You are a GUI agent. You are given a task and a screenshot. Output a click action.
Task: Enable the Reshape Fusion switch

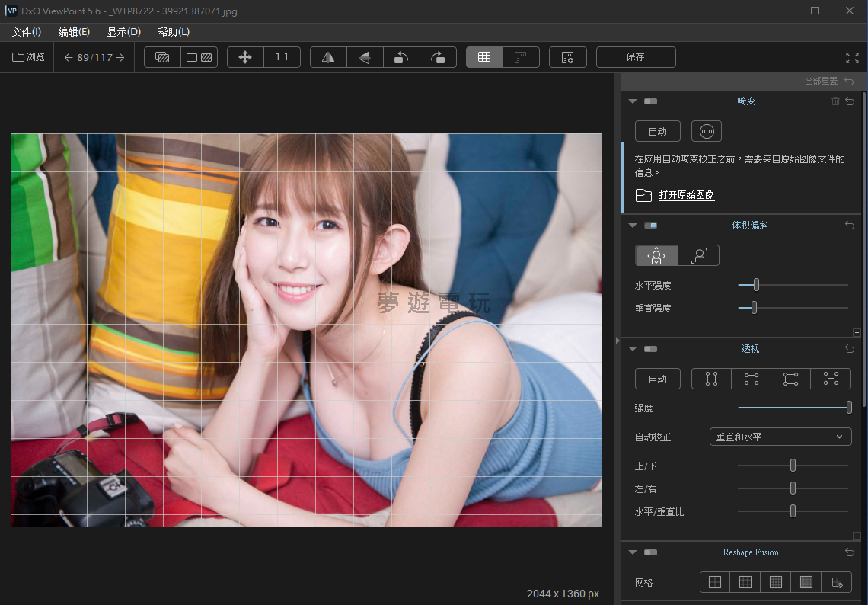[x=650, y=552]
